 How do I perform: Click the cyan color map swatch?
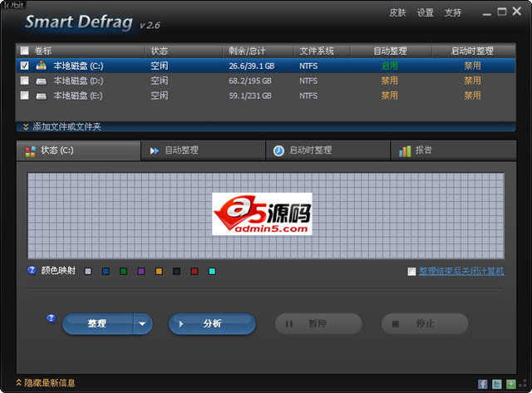212,271
